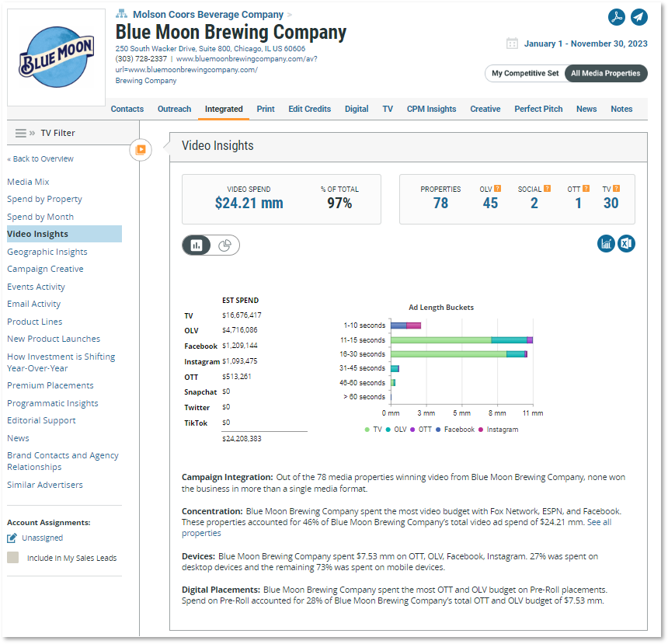Open Events Activity
This screenshot has width=668, height=644.
pos(37,287)
